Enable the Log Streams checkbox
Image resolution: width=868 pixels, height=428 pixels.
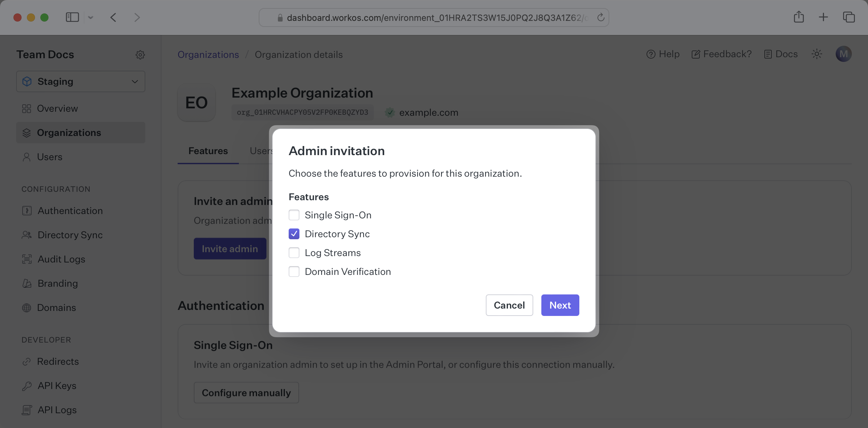[x=294, y=252]
